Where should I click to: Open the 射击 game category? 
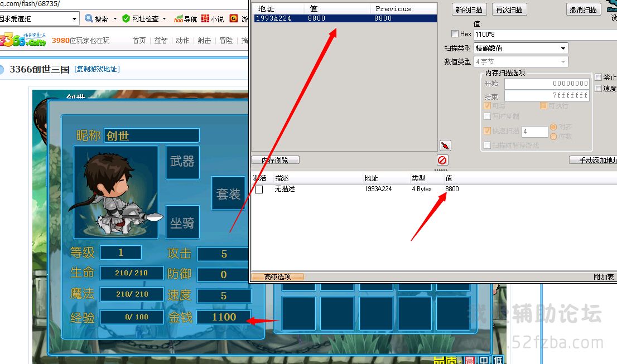(x=204, y=41)
